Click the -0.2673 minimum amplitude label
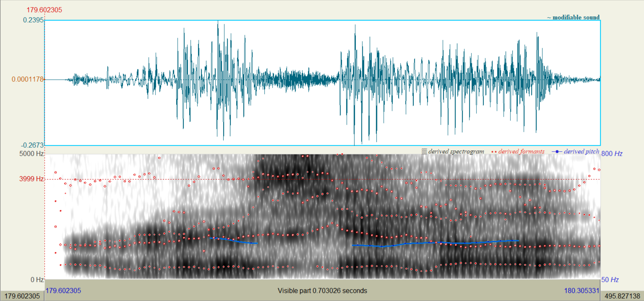This screenshot has width=644, height=301. (32, 145)
